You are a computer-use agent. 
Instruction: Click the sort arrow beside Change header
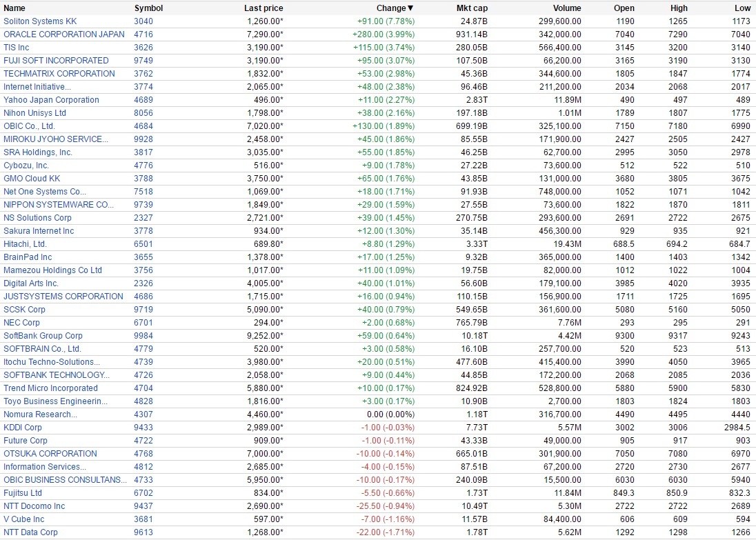tap(411, 8)
